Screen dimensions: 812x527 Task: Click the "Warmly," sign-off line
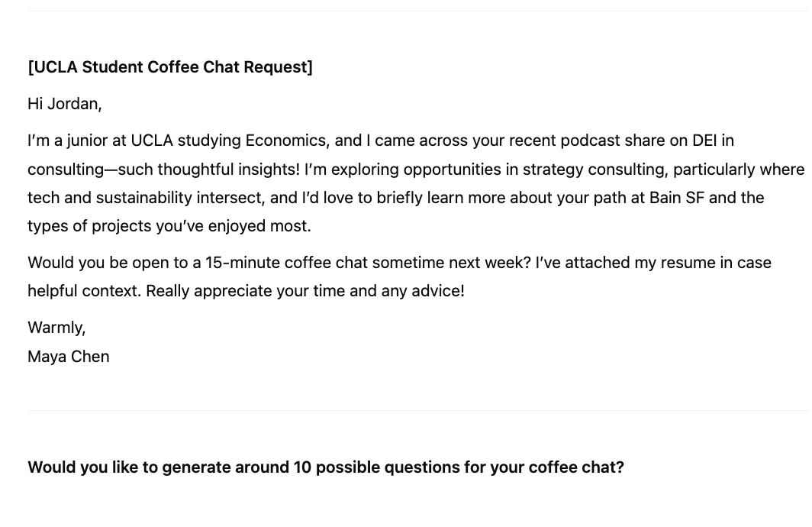(x=56, y=328)
